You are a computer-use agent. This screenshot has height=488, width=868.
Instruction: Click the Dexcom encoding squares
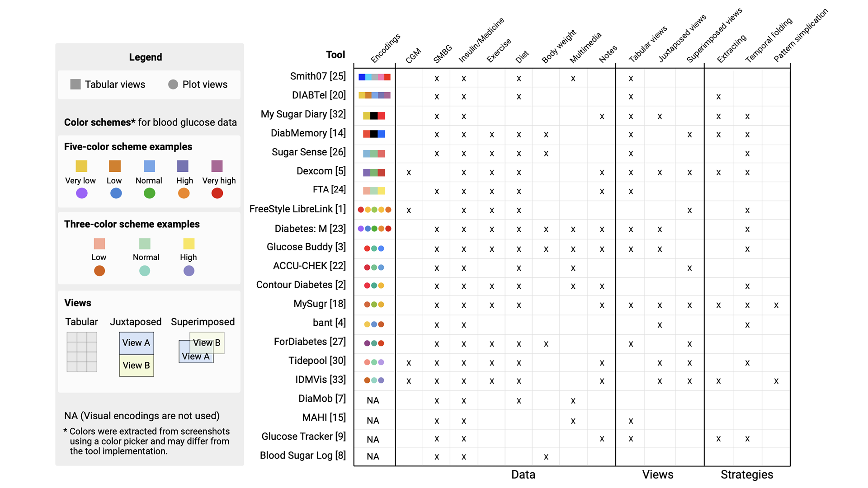pyautogui.click(x=374, y=173)
